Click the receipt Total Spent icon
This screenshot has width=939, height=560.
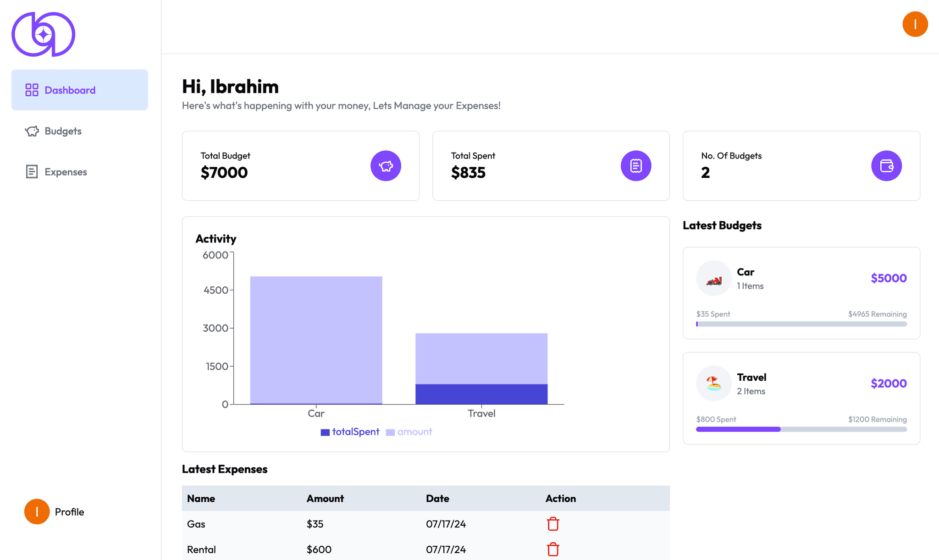pyautogui.click(x=636, y=166)
